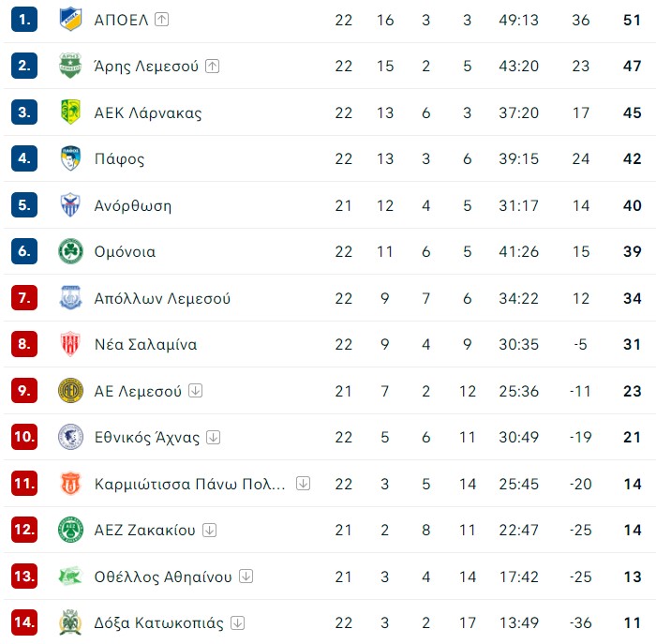Select the Πάφος club badge
The width and height of the screenshot is (656, 644).
coord(70,158)
